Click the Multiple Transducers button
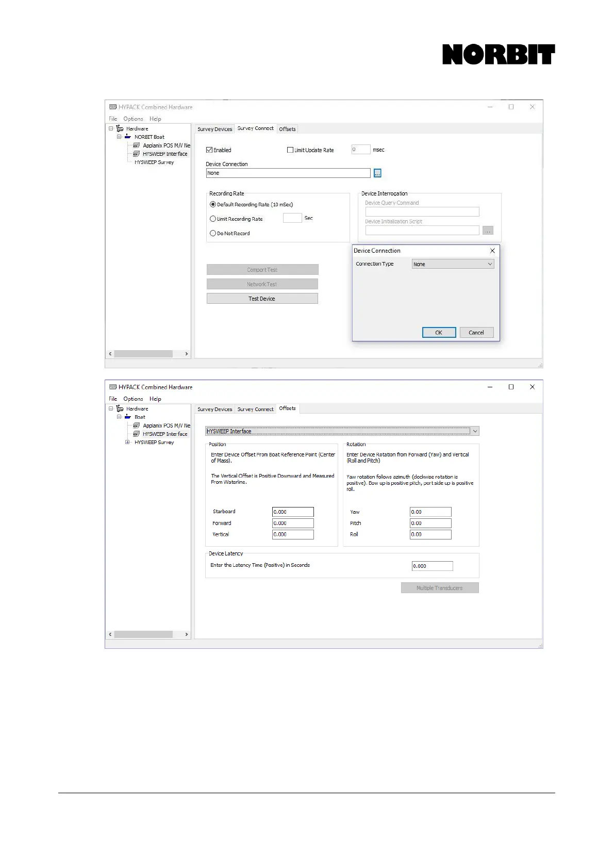The height and width of the screenshot is (868, 614). [x=440, y=588]
